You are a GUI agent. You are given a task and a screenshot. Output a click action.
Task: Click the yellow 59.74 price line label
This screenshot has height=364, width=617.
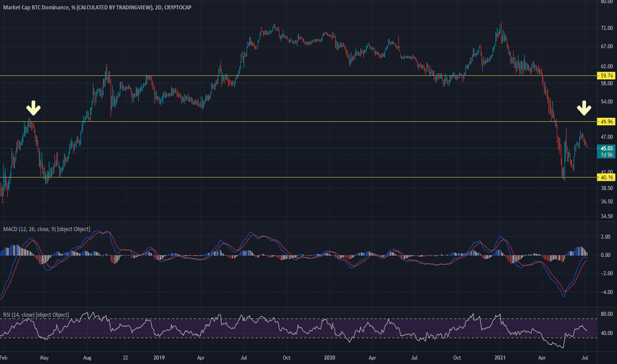(606, 75)
